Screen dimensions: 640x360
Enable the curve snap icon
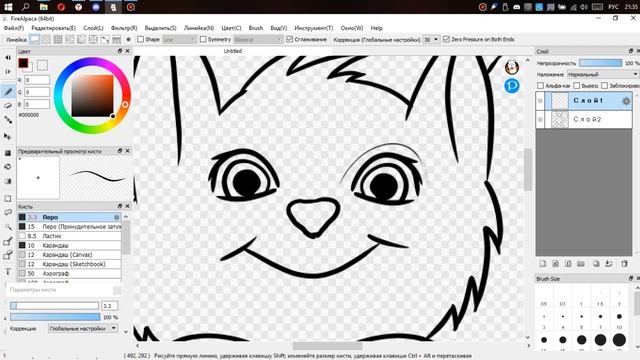105,40
